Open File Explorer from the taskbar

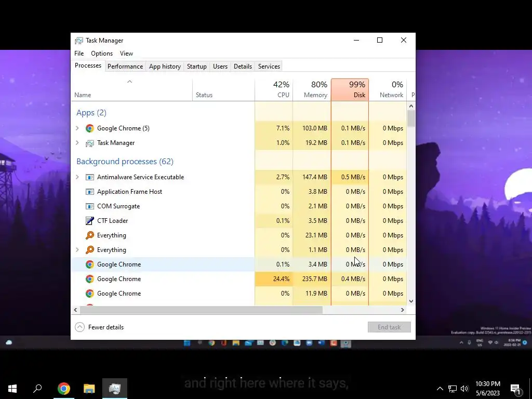pos(89,389)
